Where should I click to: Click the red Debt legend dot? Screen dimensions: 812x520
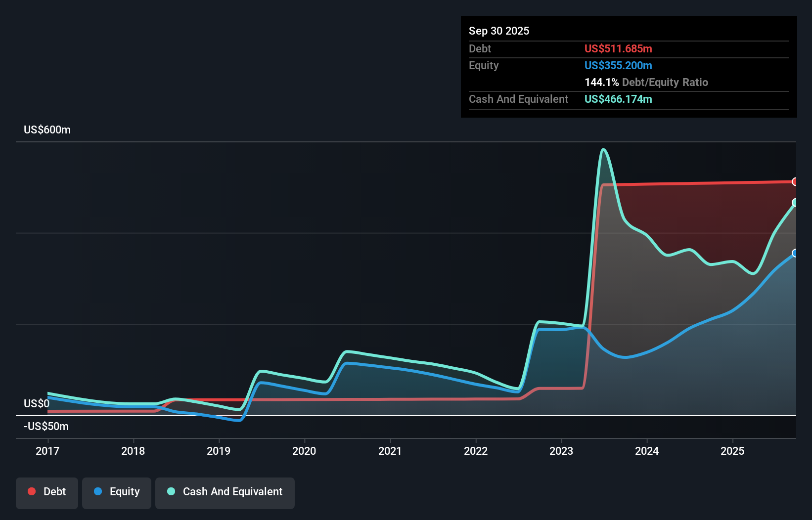click(x=31, y=491)
